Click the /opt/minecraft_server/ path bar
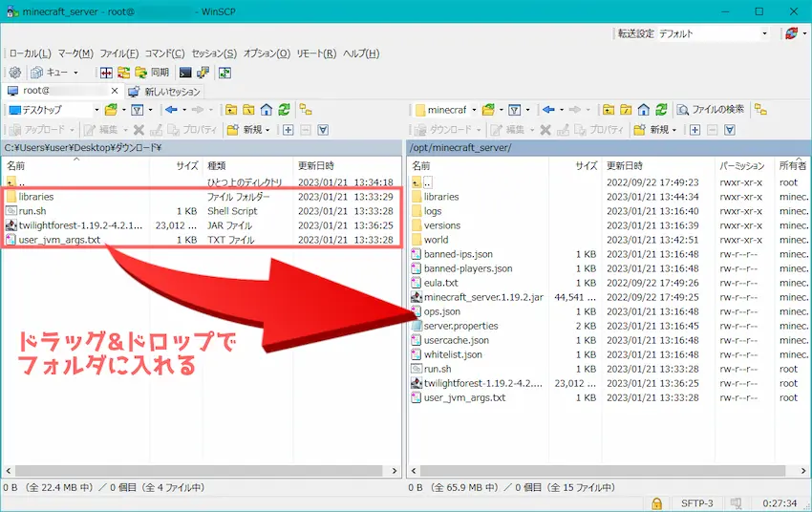 click(609, 147)
